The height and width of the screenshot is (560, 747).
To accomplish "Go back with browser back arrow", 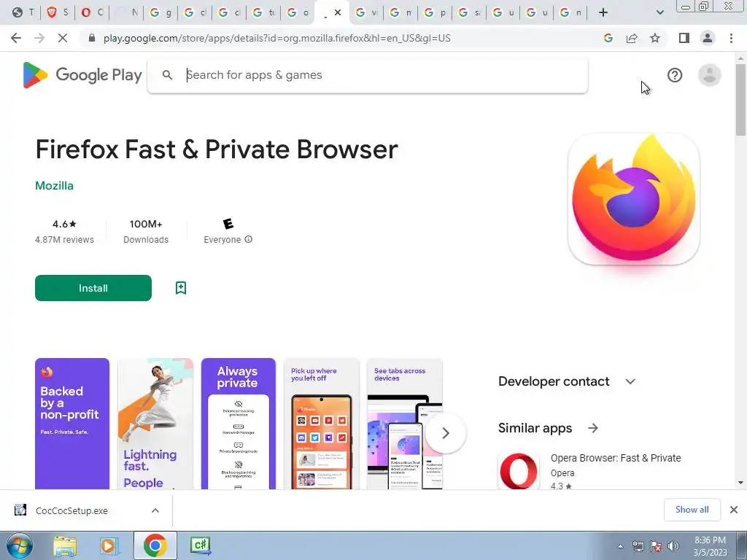I will click(16, 38).
